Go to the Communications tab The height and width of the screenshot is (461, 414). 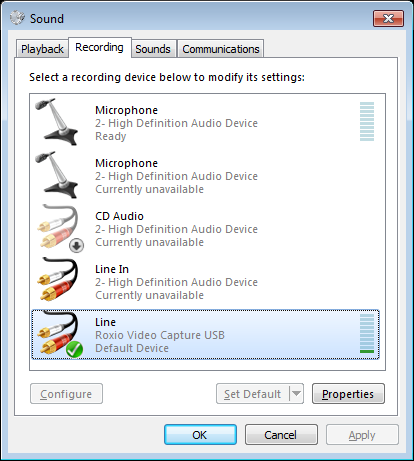coord(221,49)
